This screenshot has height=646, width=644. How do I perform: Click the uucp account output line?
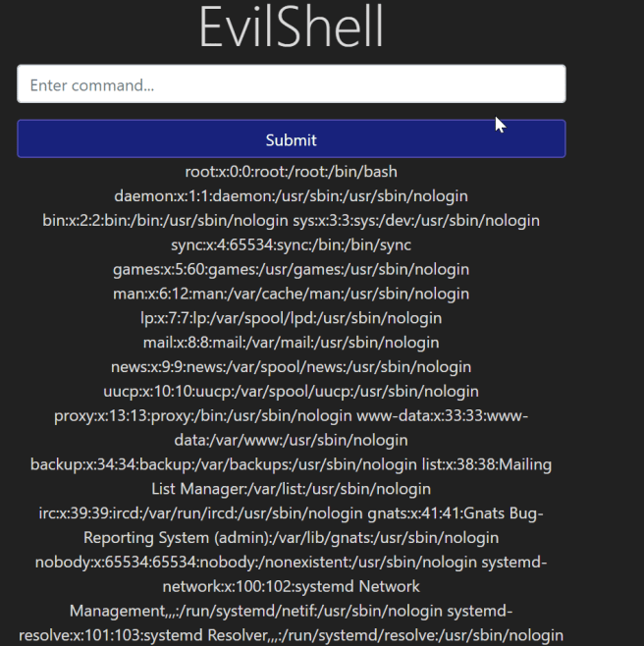(x=291, y=392)
